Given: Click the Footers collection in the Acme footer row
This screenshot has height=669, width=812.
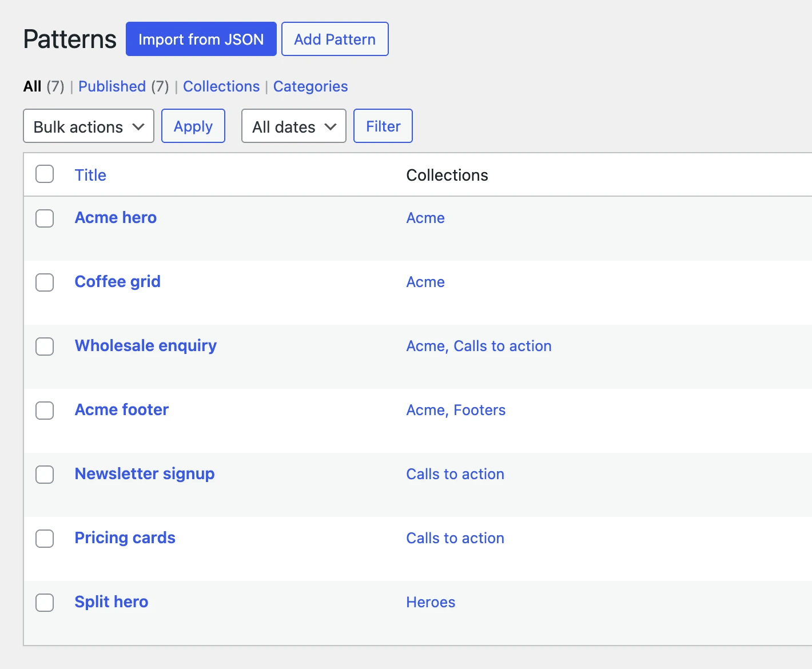Looking at the screenshot, I should (x=480, y=410).
